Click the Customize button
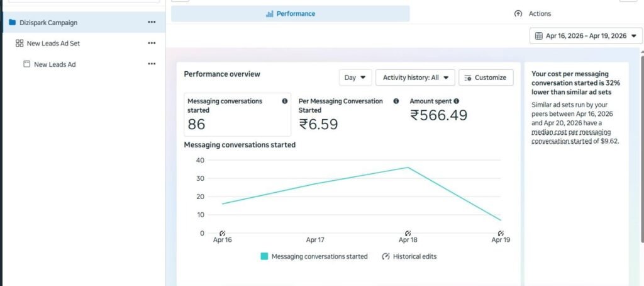The height and width of the screenshot is (286, 644). tap(486, 77)
